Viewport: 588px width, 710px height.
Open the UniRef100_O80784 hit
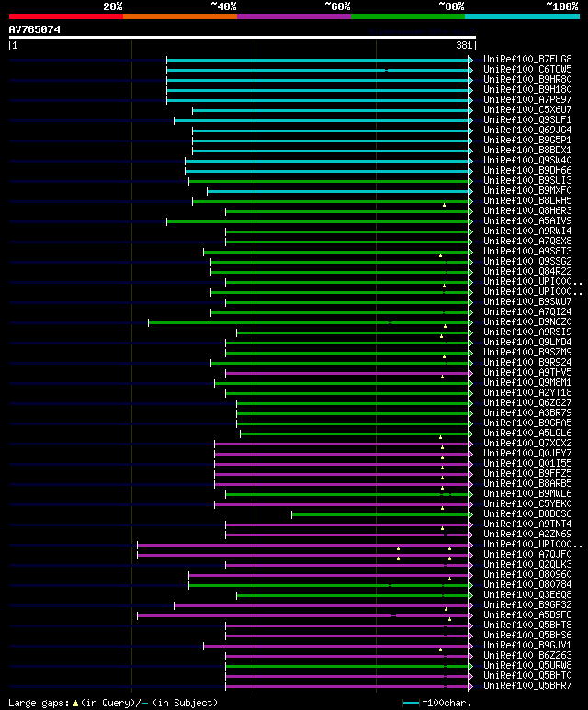pos(527,584)
